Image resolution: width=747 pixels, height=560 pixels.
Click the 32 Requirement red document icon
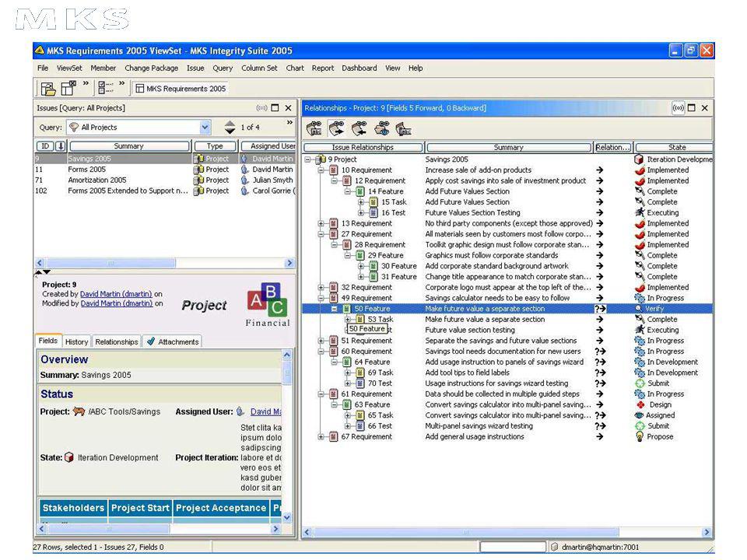point(334,288)
